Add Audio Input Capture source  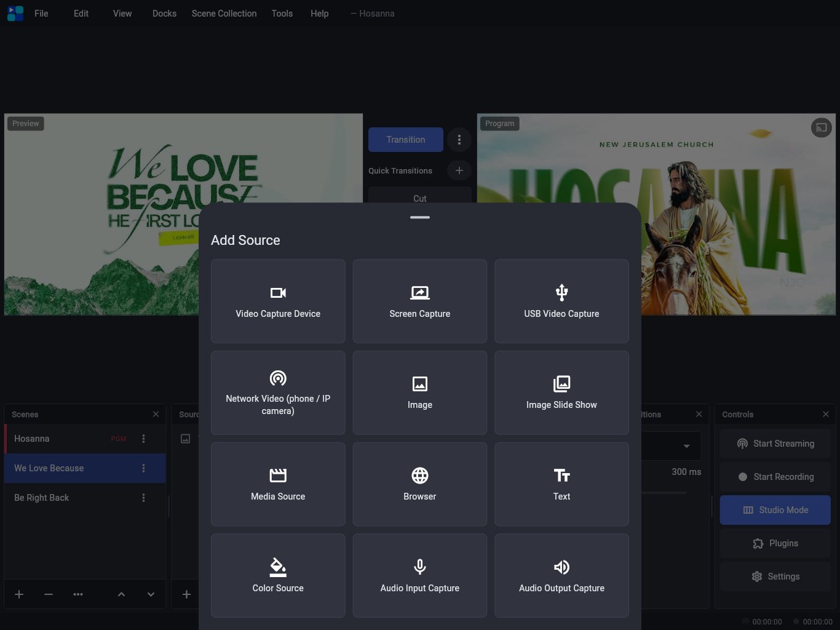420,575
